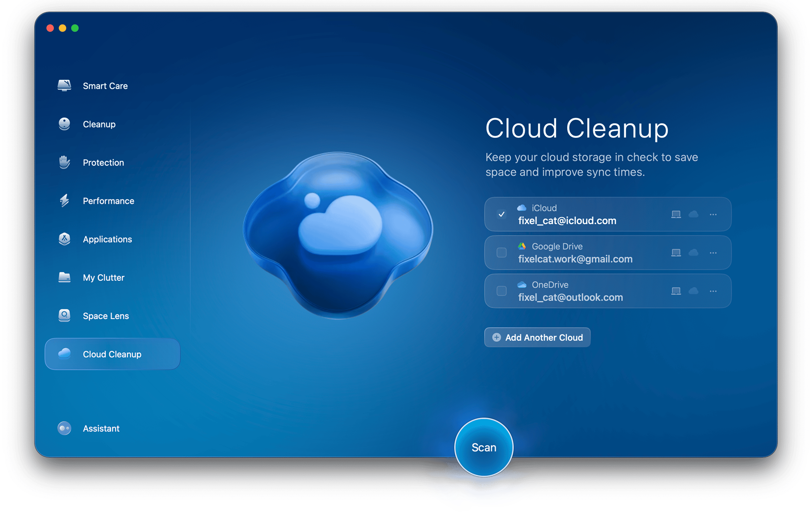This screenshot has height=515, width=812.
Task: Start the scan with Scan button
Action: click(x=484, y=447)
